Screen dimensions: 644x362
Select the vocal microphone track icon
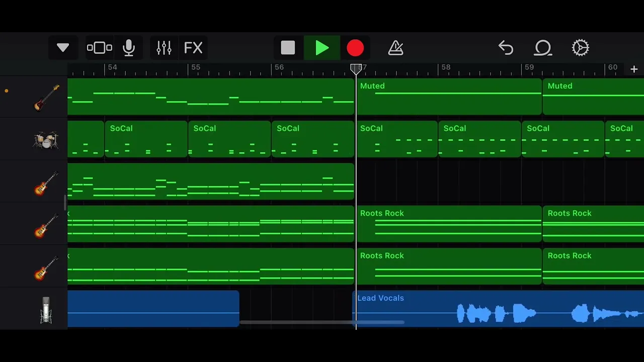46,310
